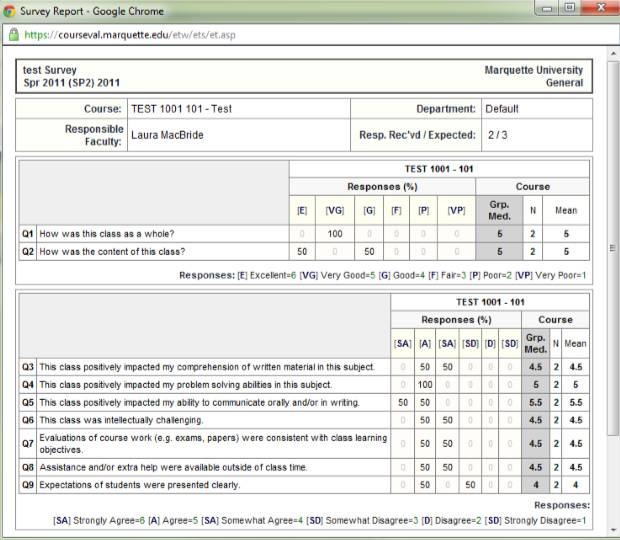
Task: Click Q6 'intellectually challenging' question
Action: 121,420
